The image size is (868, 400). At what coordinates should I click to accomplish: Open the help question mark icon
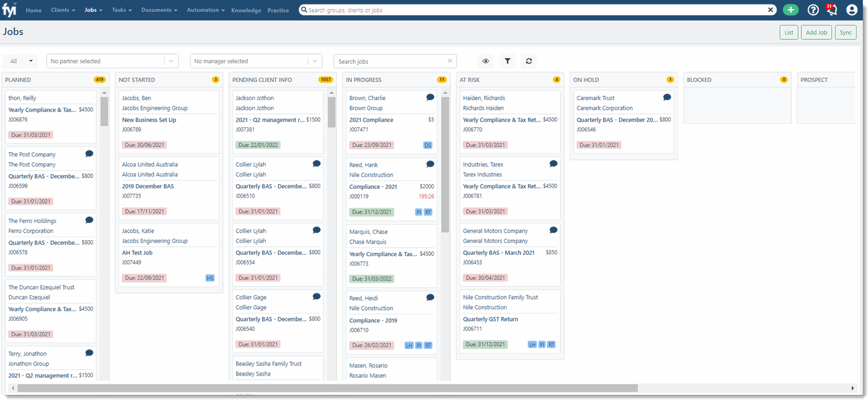pyautogui.click(x=813, y=10)
